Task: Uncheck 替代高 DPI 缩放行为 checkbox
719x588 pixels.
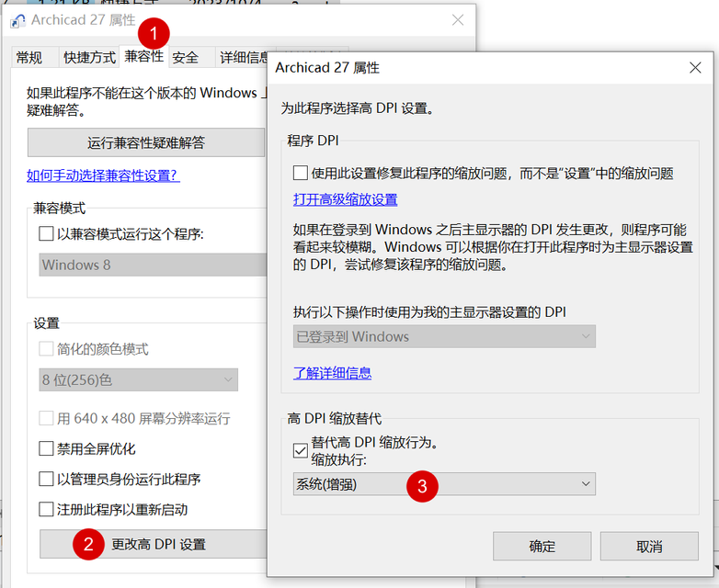Action: (x=301, y=450)
